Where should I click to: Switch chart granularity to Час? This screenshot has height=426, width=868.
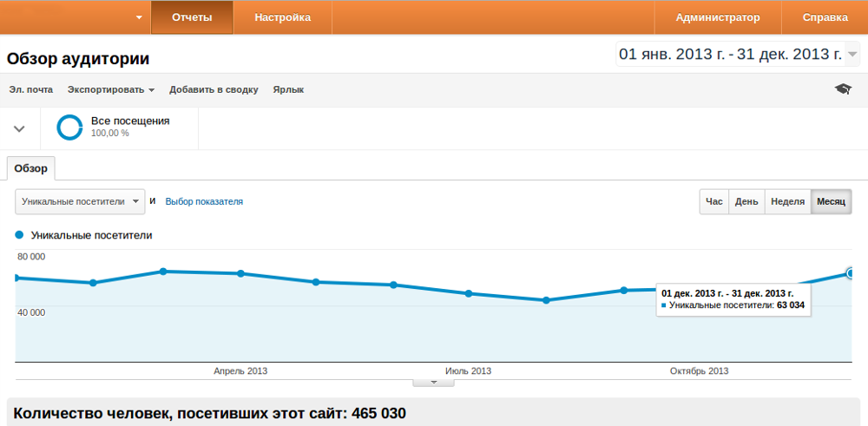714,201
